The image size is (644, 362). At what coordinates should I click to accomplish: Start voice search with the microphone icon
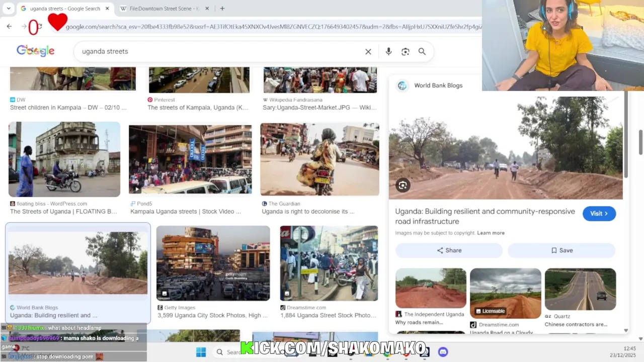point(388,52)
